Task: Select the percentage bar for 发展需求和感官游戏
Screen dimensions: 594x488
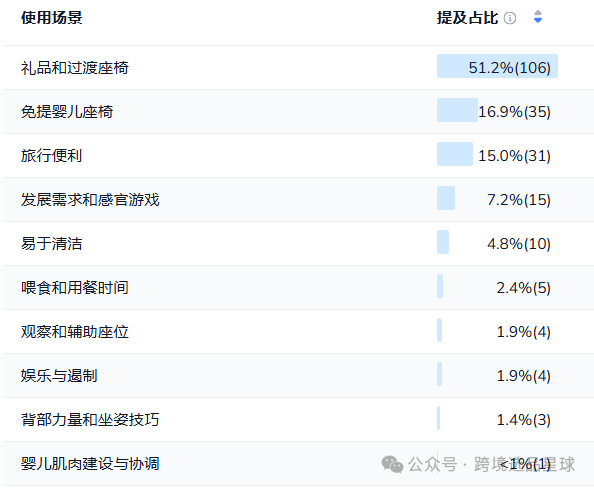Action: pos(446,198)
